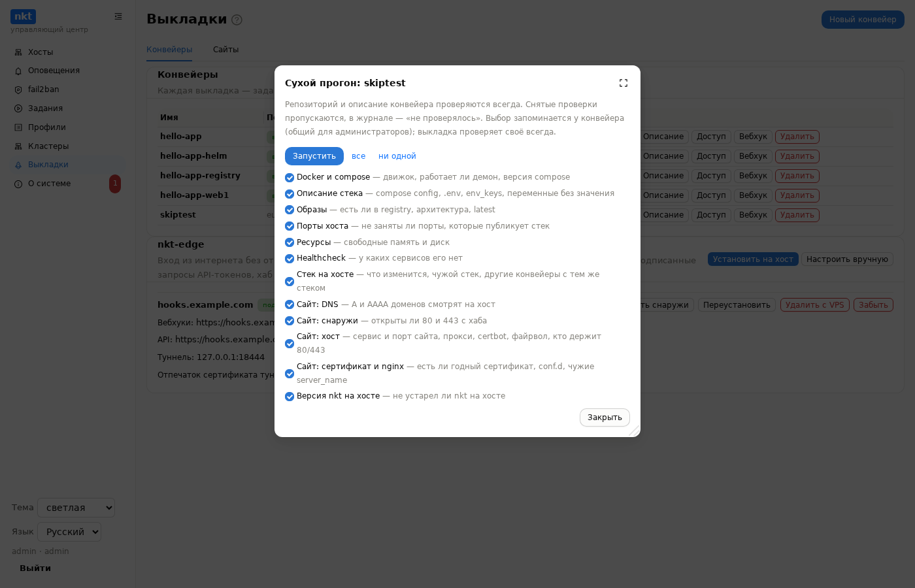Toggle the Ресурсы checkbox
Image resolution: width=915 pixels, height=588 pixels.
(290, 242)
